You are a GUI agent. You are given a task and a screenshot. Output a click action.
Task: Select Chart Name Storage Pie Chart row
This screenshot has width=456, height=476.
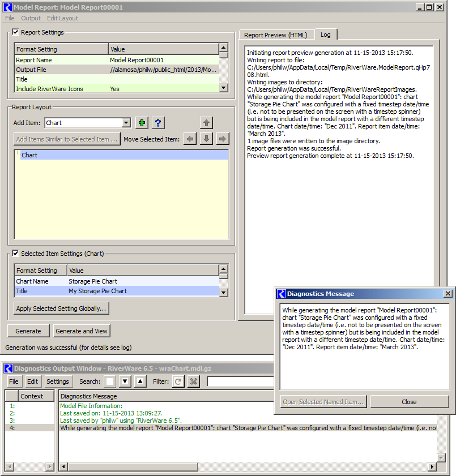117,281
